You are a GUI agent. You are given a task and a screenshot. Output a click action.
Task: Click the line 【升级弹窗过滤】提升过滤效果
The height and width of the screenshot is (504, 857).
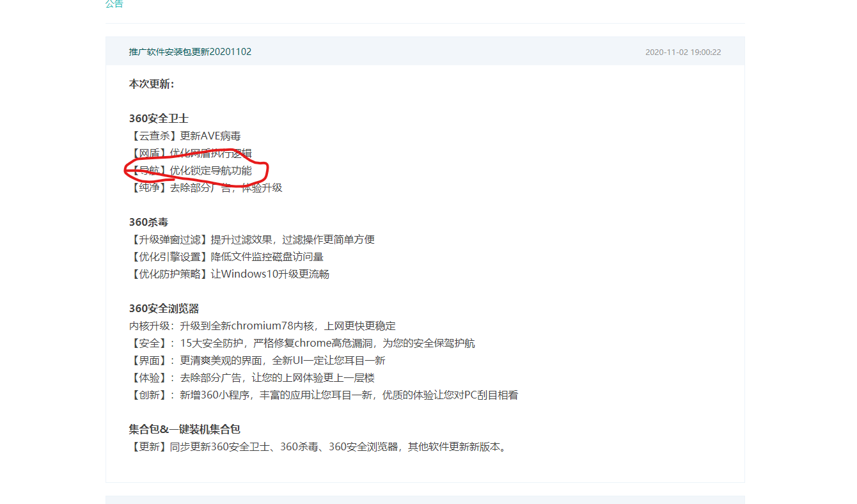point(251,240)
